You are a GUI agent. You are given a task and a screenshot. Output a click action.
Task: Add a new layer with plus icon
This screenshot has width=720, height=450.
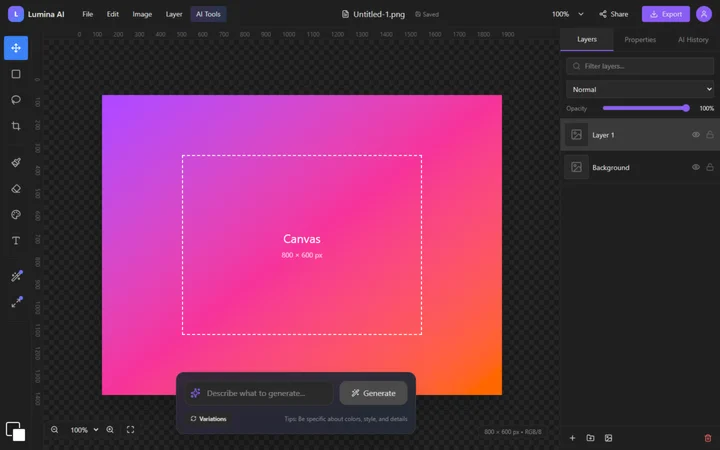[572, 438]
